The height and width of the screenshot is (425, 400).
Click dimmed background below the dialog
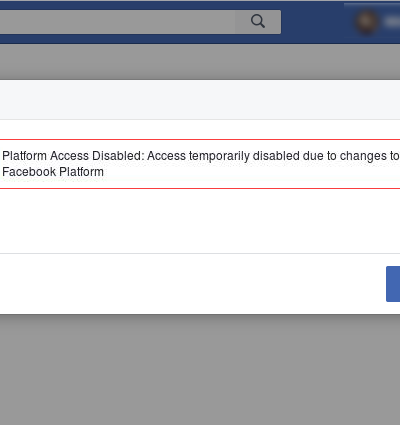(x=200, y=369)
